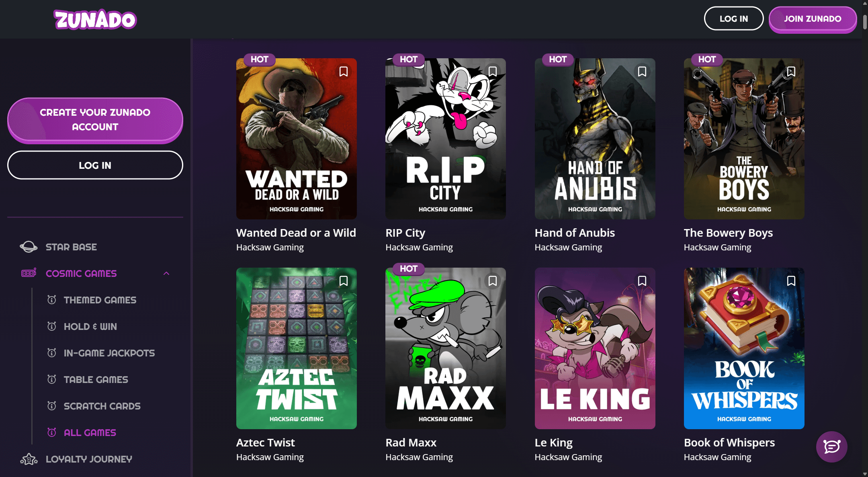The width and height of the screenshot is (868, 477).
Task: Click the Zunado logo
Action: [x=95, y=20]
